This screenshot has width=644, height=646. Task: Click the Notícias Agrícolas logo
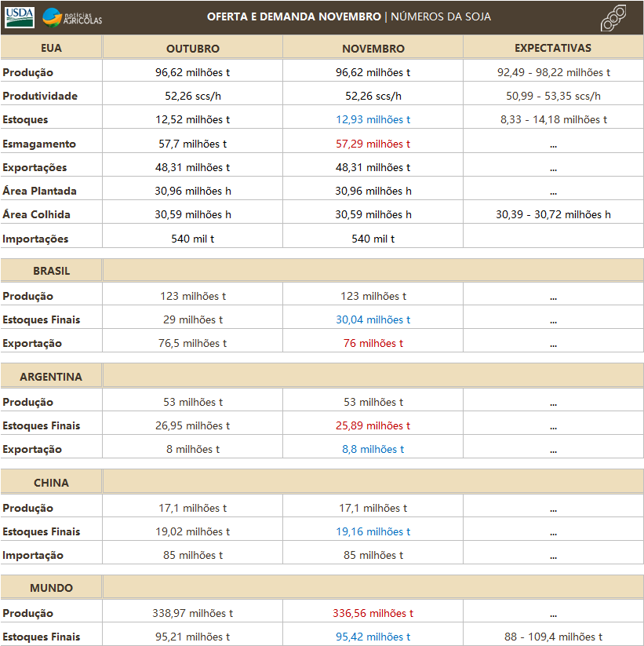(x=72, y=16)
